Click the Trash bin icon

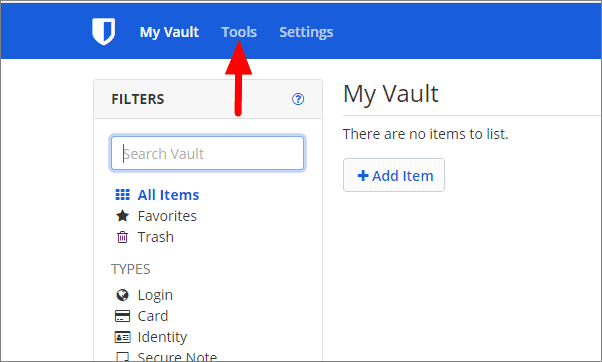point(122,237)
